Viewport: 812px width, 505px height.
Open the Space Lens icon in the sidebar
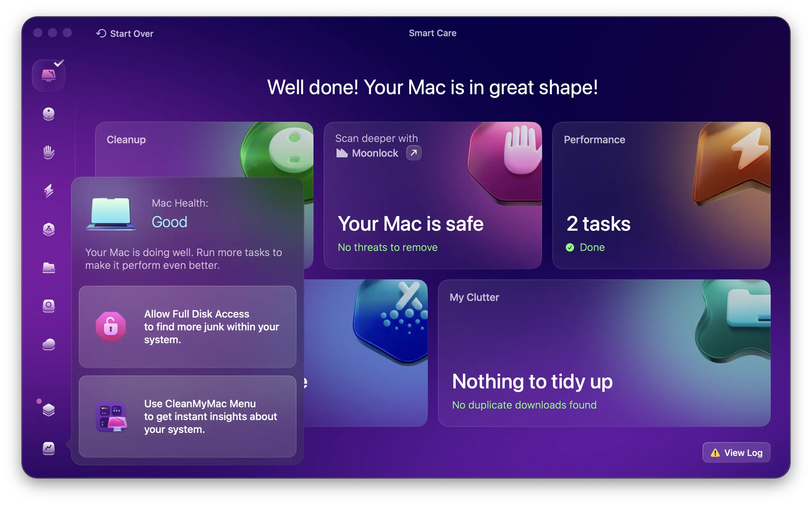(x=49, y=306)
